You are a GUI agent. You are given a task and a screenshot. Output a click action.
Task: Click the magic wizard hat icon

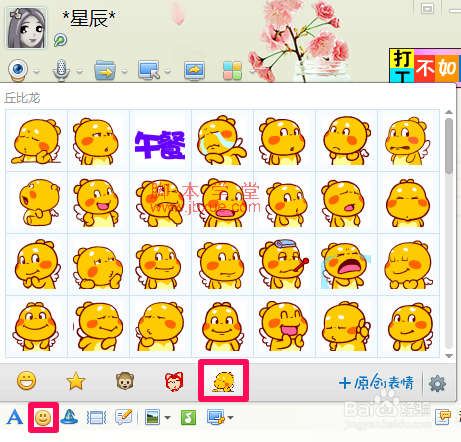tap(69, 417)
